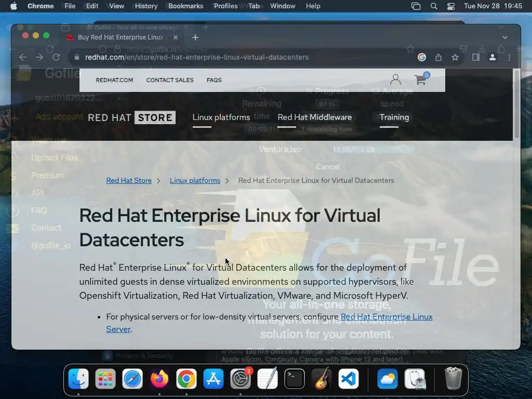The width and height of the screenshot is (532, 399).
Task: Open the Red Hat Middleware store menu
Action: tap(314, 117)
